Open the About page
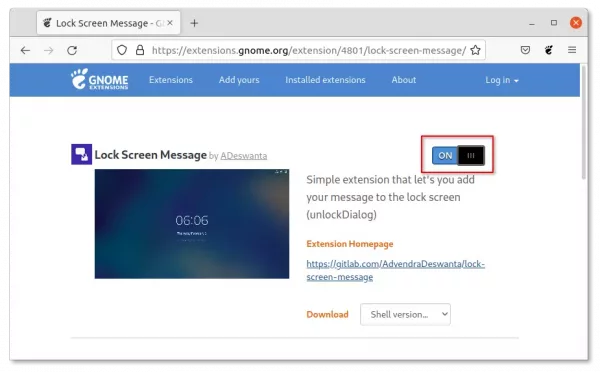Screen dimensions: 600x372 click(404, 80)
